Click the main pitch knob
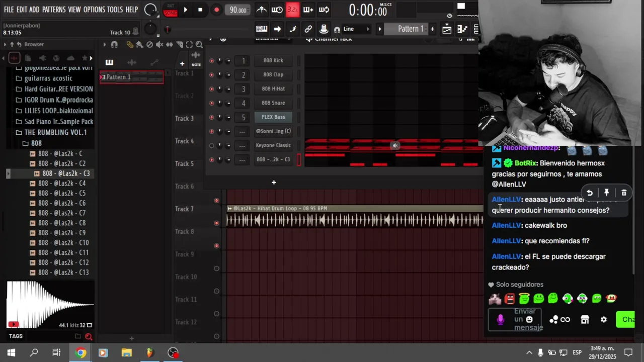 (x=150, y=29)
